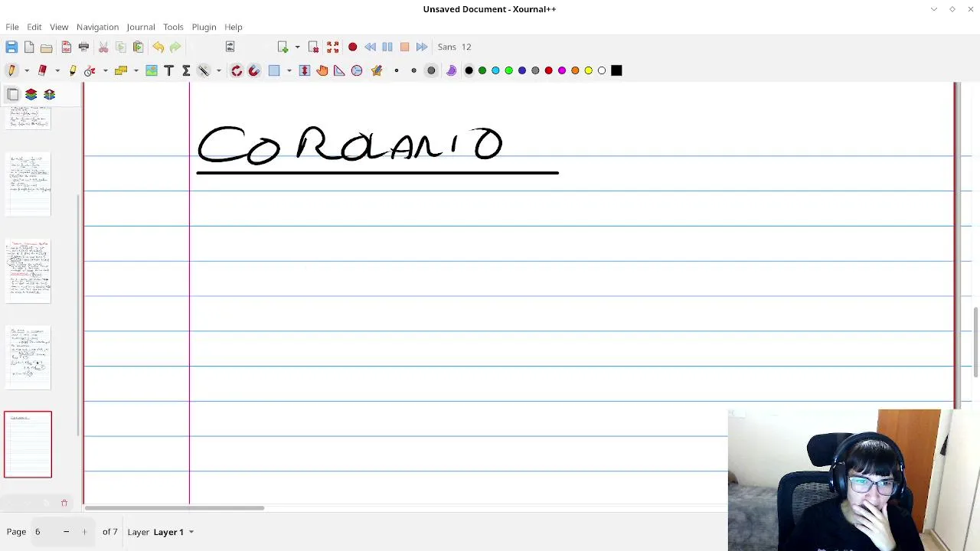Select the default drawing type tool

[x=204, y=70]
